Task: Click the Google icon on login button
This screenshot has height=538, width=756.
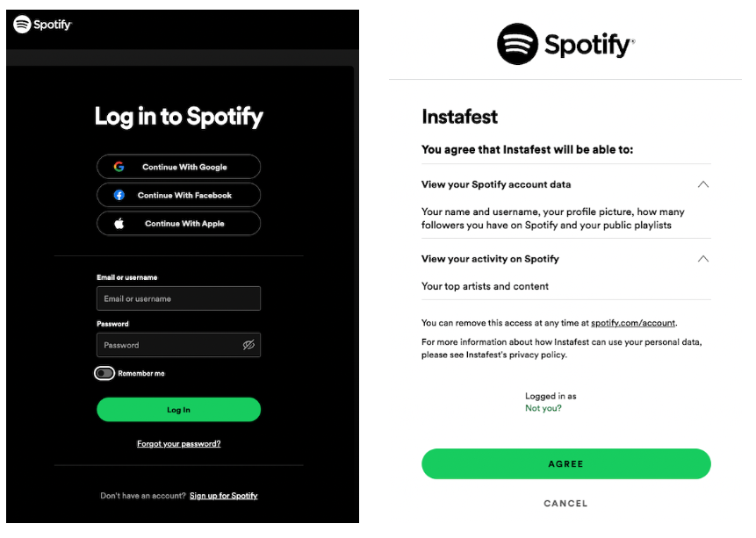Action: point(119,167)
